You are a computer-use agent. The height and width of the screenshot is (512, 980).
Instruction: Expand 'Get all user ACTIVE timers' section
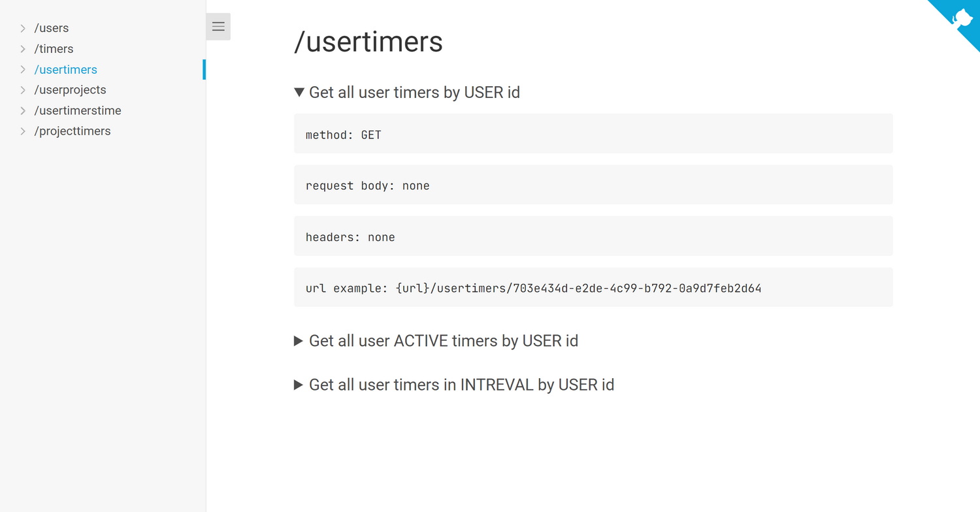tap(299, 341)
